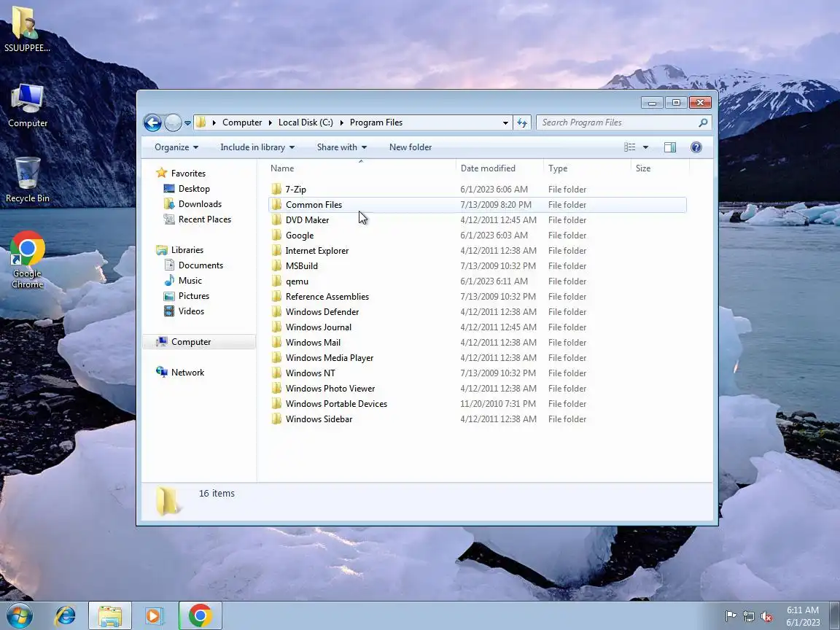Click the search magnifier icon
The width and height of the screenshot is (840, 630).
click(704, 122)
